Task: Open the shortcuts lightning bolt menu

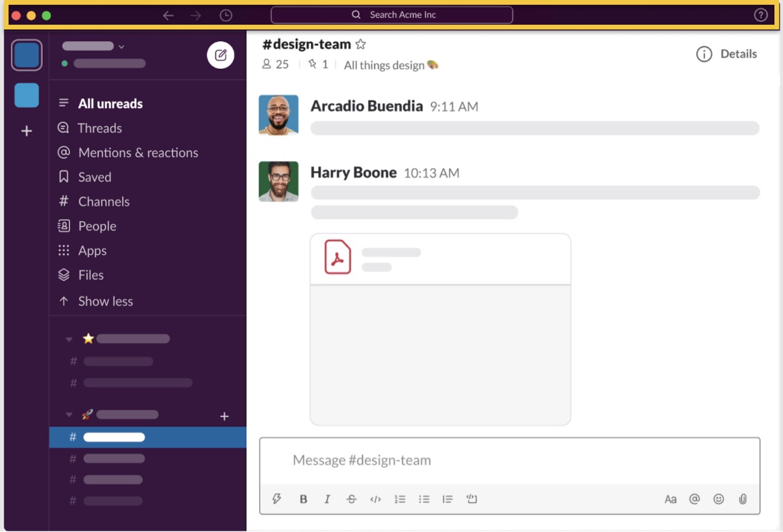Action: click(x=277, y=499)
